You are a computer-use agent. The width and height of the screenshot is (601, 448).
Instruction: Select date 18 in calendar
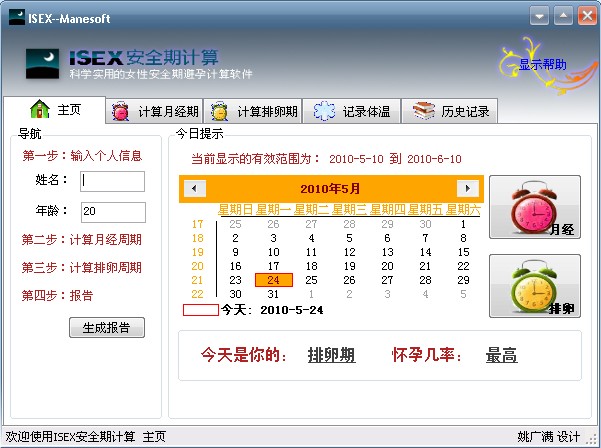[311, 266]
